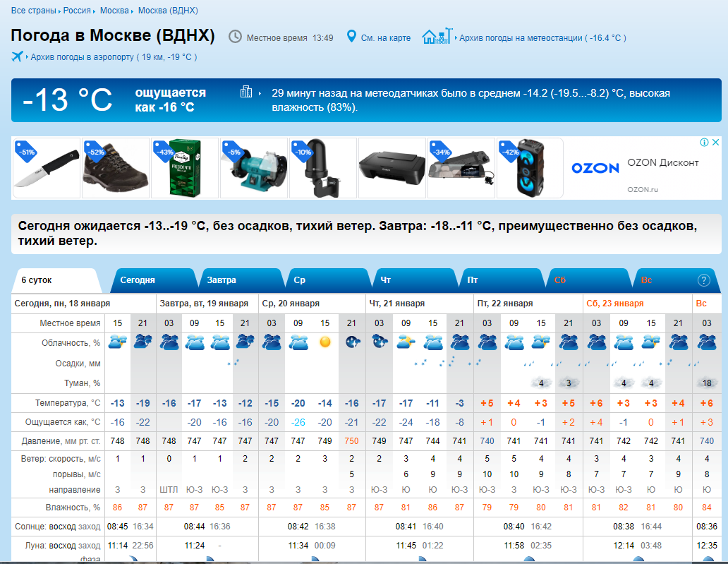
Task: Click the feels-like value -26
Action: coord(298,422)
